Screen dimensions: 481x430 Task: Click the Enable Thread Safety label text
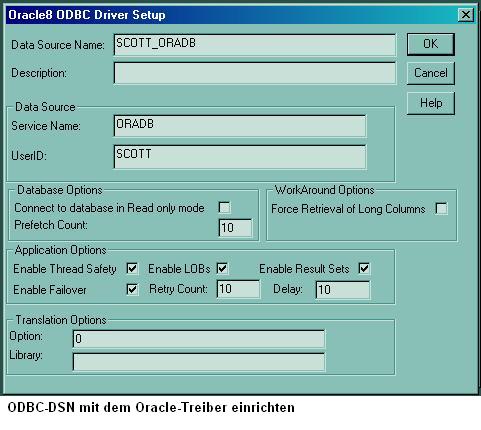[65, 269]
